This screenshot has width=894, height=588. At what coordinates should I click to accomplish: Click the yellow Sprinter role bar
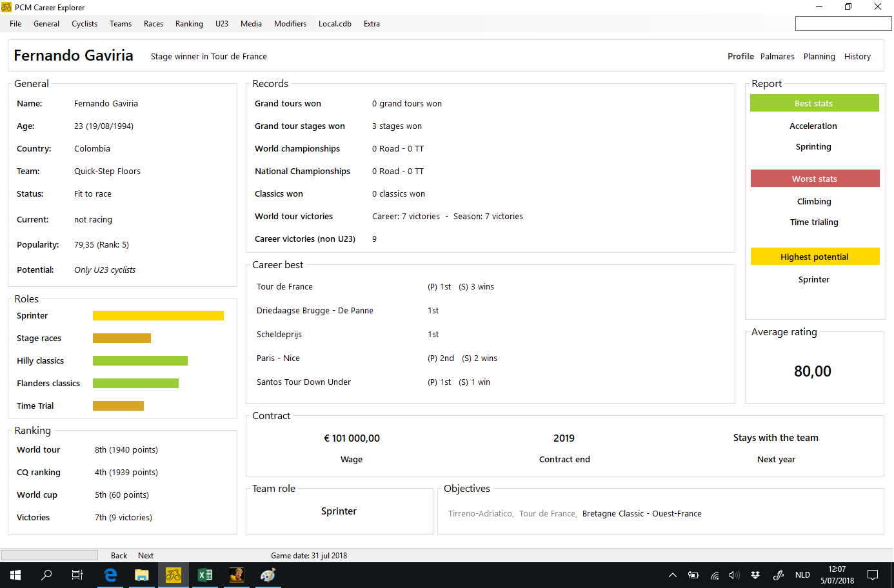[x=158, y=316]
